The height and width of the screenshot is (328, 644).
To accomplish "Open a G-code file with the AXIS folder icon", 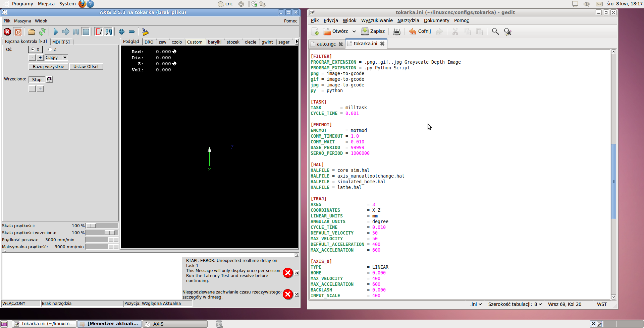I will coord(32,32).
